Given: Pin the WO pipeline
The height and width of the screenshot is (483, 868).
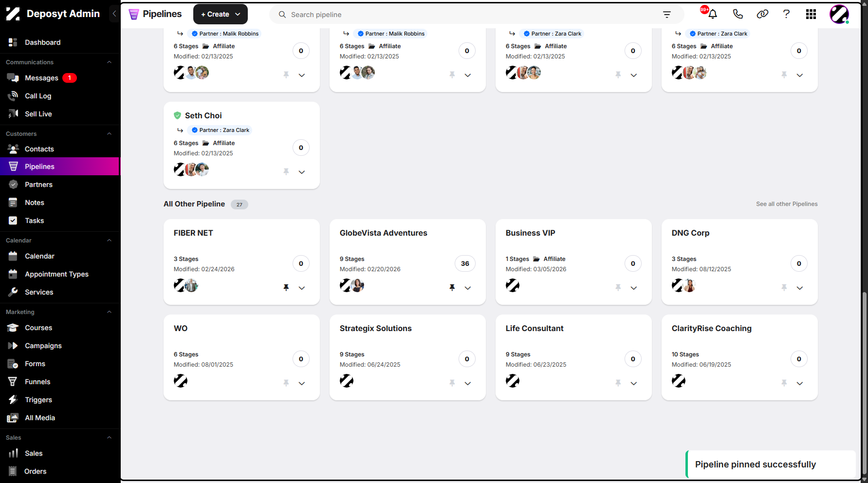Looking at the screenshot, I should [286, 383].
